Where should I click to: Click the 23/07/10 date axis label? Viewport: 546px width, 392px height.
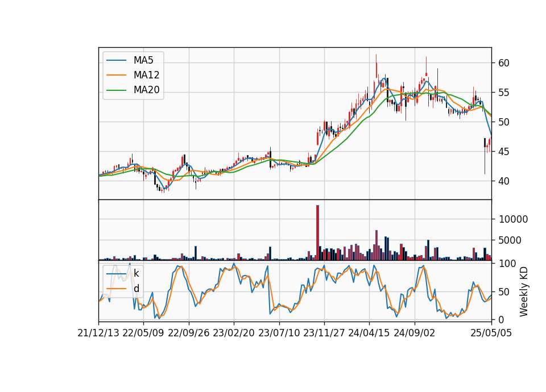279,333
